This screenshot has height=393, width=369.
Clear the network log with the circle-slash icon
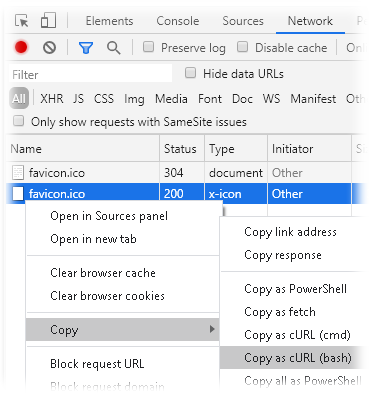coord(49,48)
